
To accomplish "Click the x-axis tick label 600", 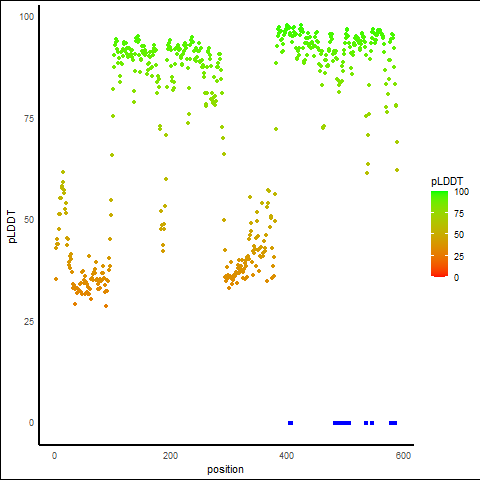I will tap(403, 456).
